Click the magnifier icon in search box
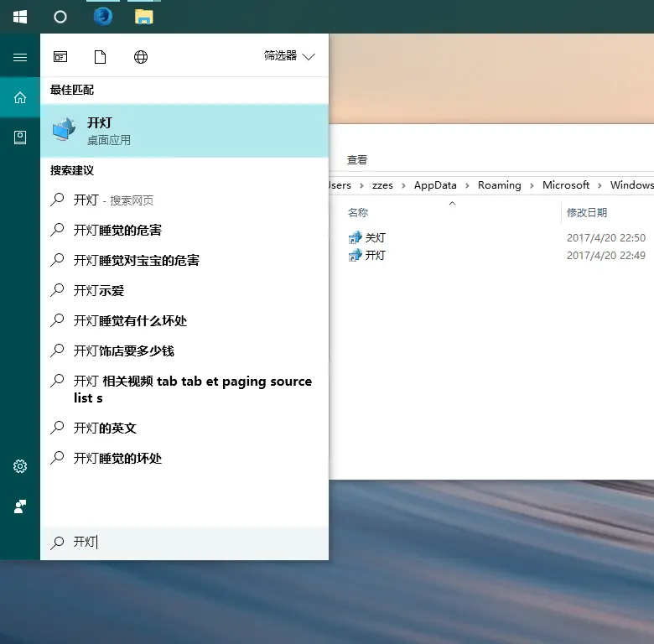Screen dimensions: 654x644 coord(57,543)
